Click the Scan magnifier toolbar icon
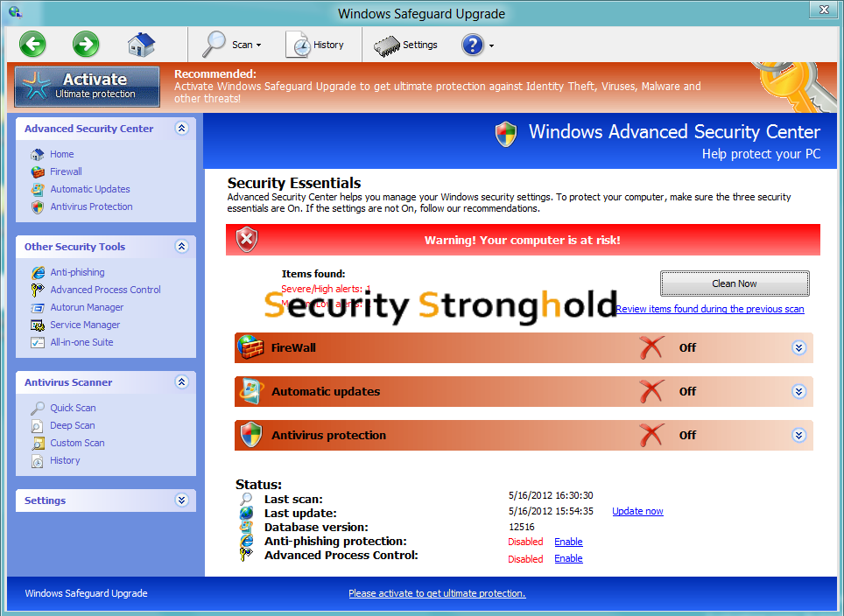844x616 pixels. (214, 44)
